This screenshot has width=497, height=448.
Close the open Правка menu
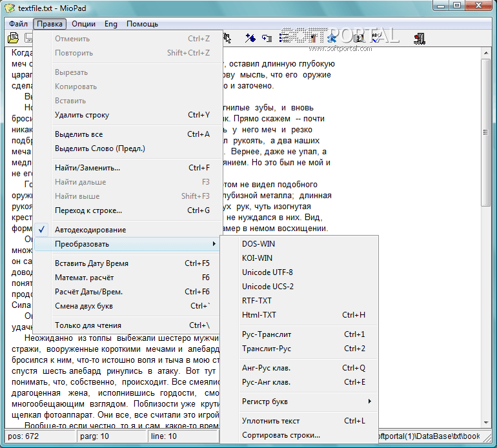50,24
